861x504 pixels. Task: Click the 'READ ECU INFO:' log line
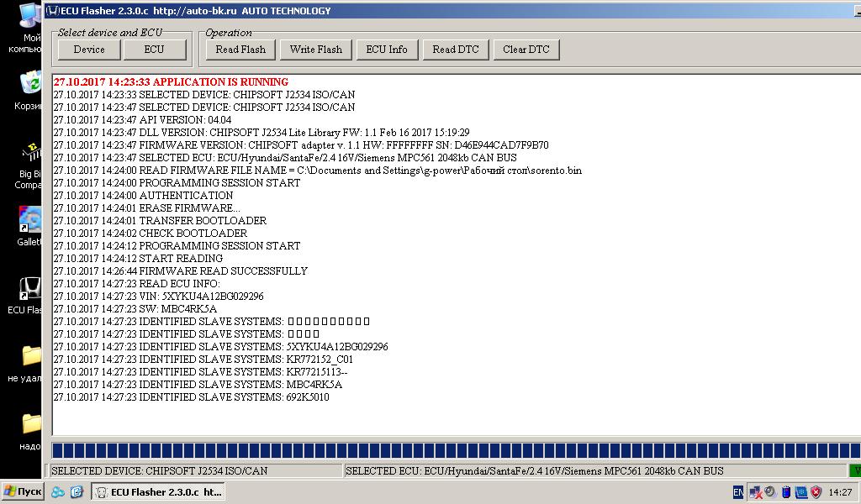136,284
